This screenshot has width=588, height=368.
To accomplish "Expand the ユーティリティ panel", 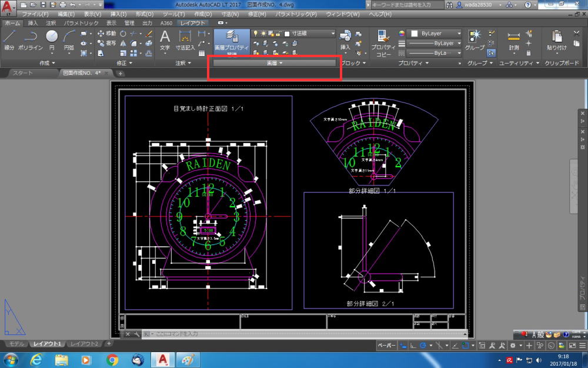I will tap(519, 63).
